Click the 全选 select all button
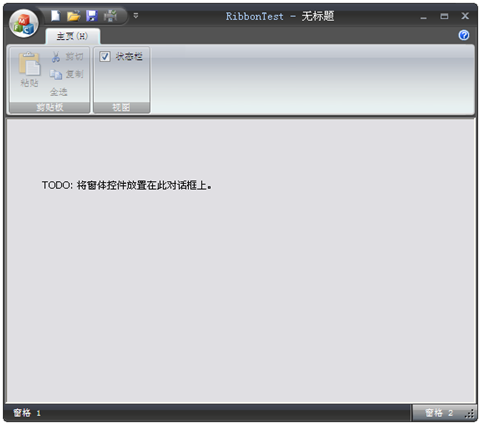The image size is (481, 425). [59, 92]
